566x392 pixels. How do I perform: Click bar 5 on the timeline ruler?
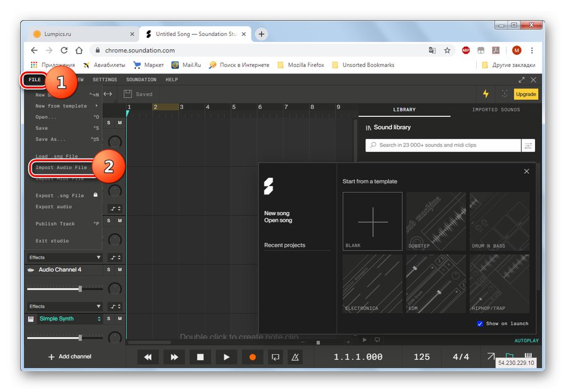(234, 107)
